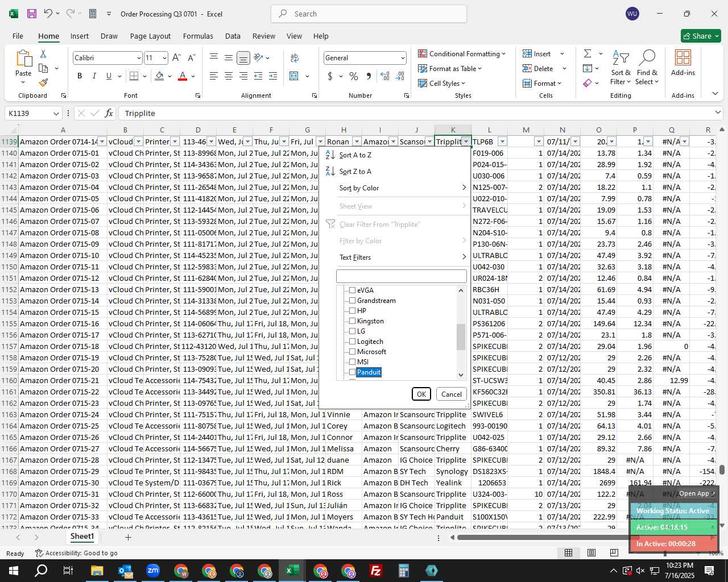Decrease font size with smaller A icon

pos(191,57)
